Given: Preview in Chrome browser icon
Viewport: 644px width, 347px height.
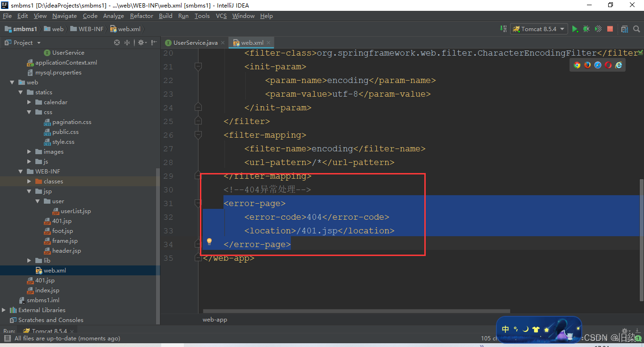Looking at the screenshot, I should coord(577,65).
